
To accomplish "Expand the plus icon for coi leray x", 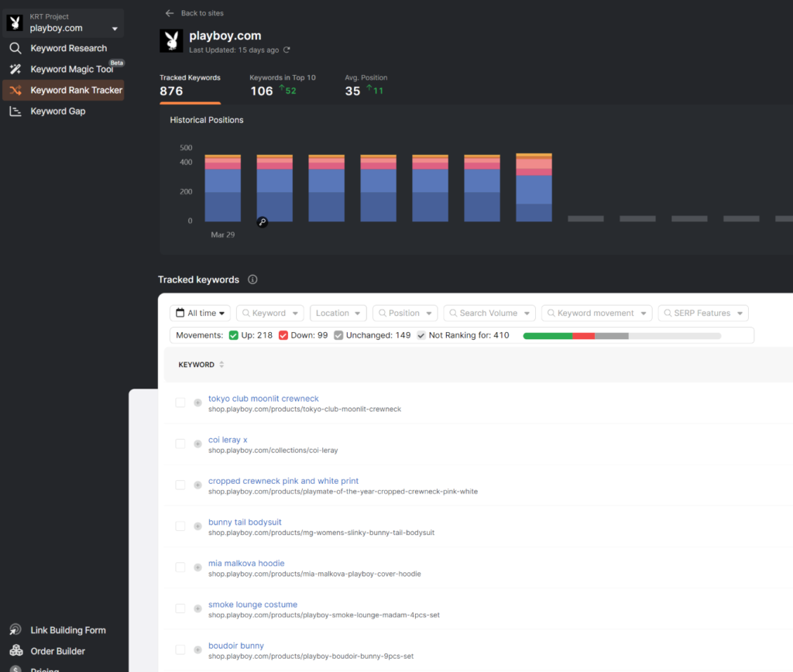I will (197, 444).
